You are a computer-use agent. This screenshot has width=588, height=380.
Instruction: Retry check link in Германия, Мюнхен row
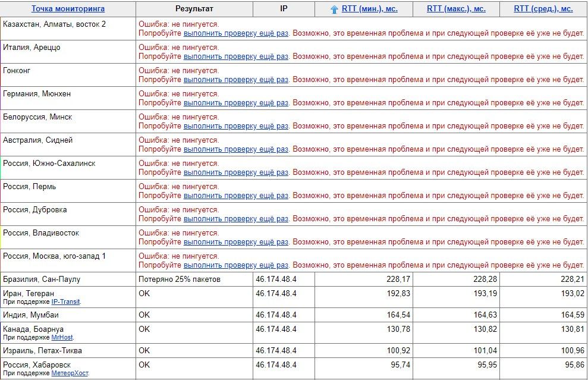pos(236,103)
